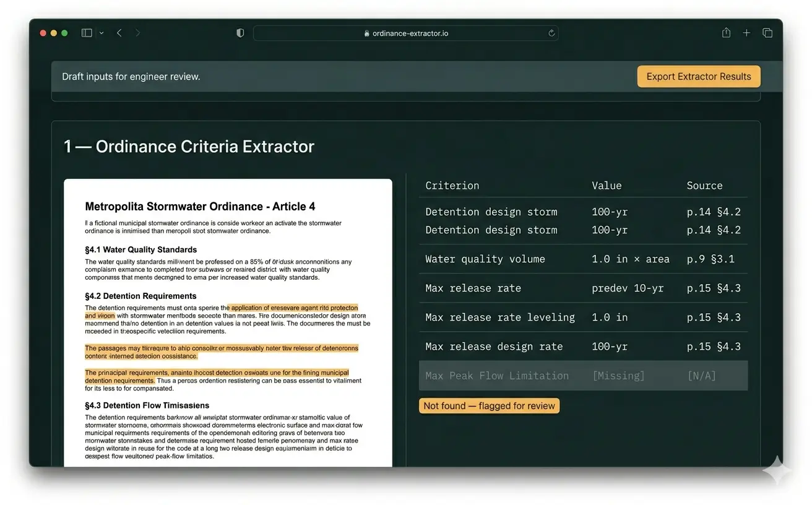Select the Value column header
The height and width of the screenshot is (505, 812).
click(607, 186)
